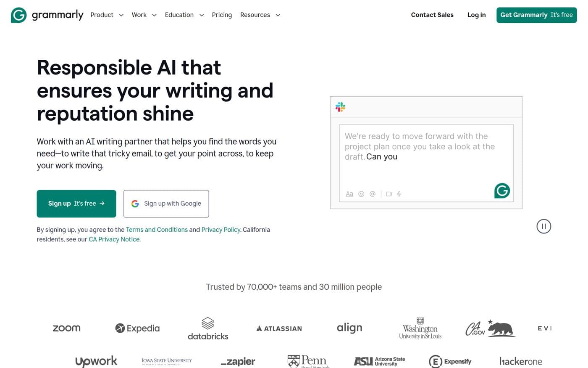Open the Terms and Conditions link

pyautogui.click(x=157, y=230)
